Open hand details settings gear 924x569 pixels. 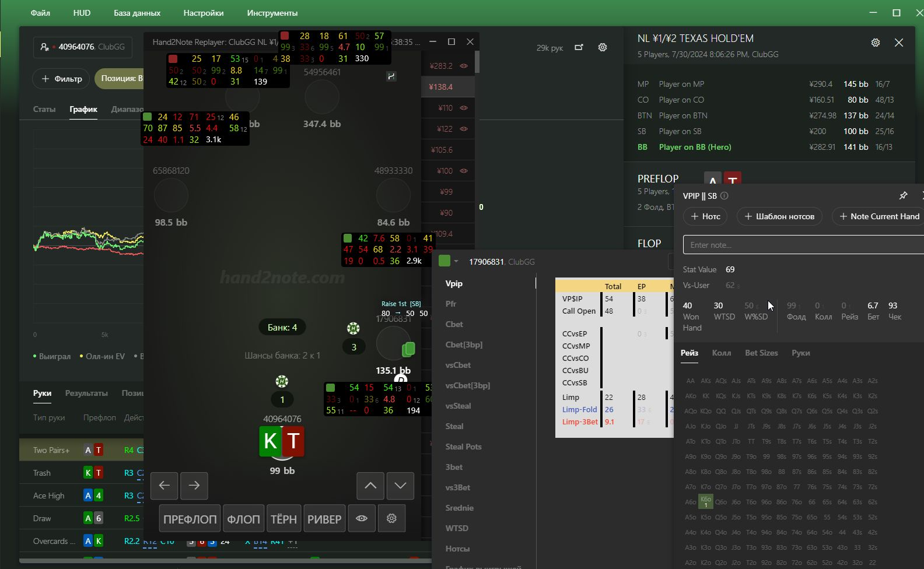point(875,43)
